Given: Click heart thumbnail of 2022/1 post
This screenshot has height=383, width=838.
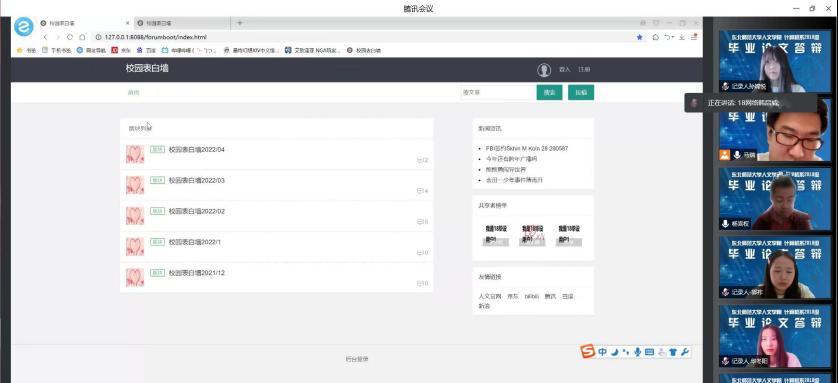Looking at the screenshot, I should pos(135,247).
